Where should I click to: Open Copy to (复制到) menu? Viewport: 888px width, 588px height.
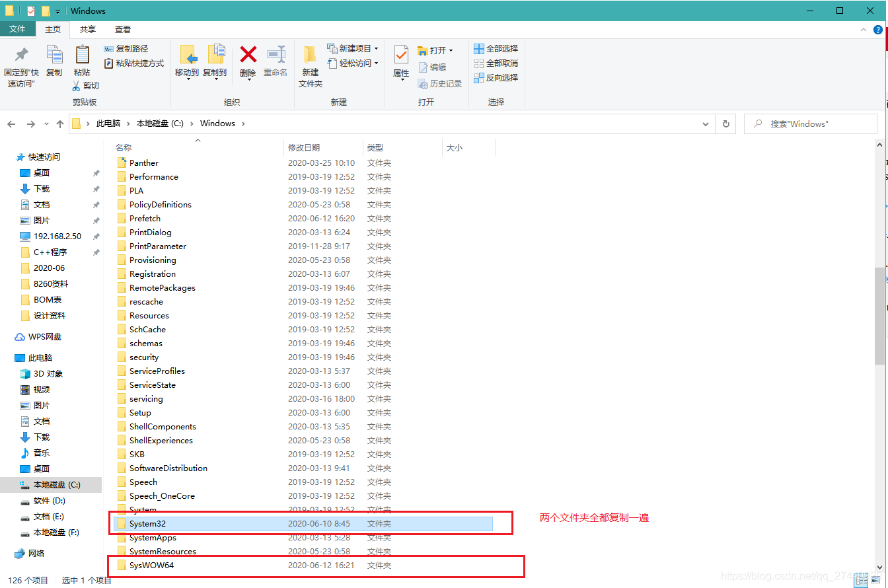click(215, 62)
